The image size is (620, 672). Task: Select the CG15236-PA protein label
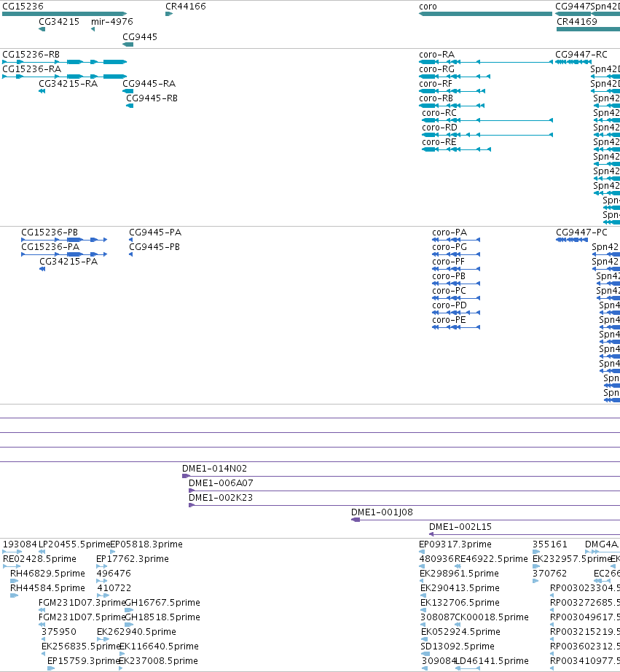tap(50, 247)
